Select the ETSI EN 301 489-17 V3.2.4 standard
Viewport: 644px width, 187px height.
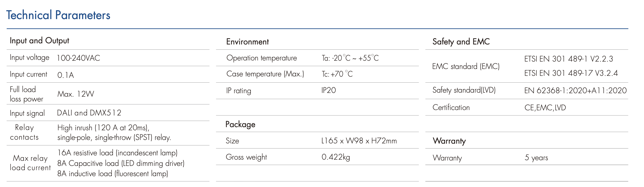pyautogui.click(x=571, y=73)
